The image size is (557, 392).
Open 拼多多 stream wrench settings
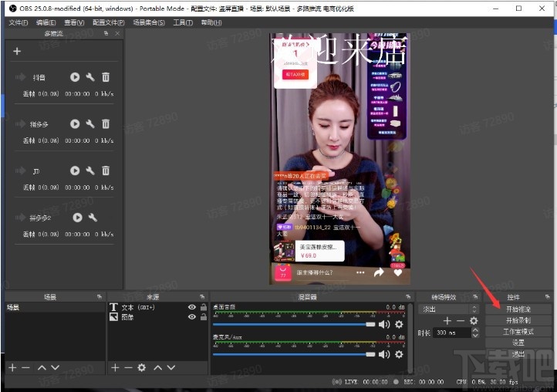(90, 123)
